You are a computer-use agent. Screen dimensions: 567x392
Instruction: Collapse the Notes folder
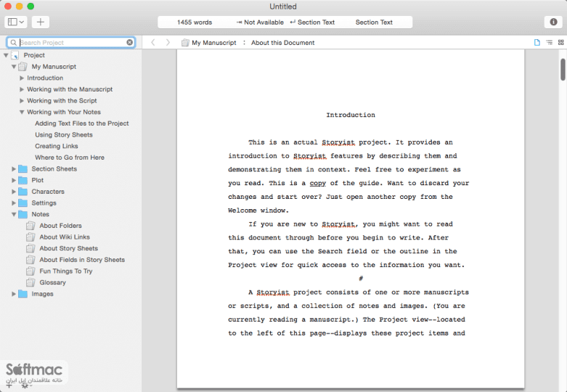pyautogui.click(x=14, y=214)
